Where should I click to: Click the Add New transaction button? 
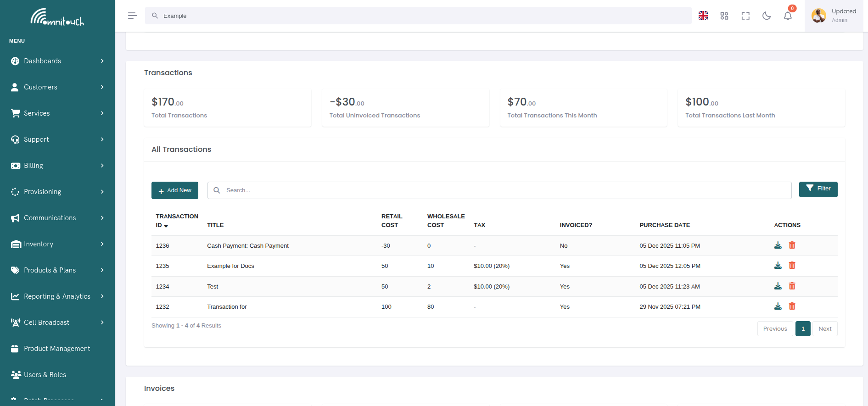tap(174, 190)
